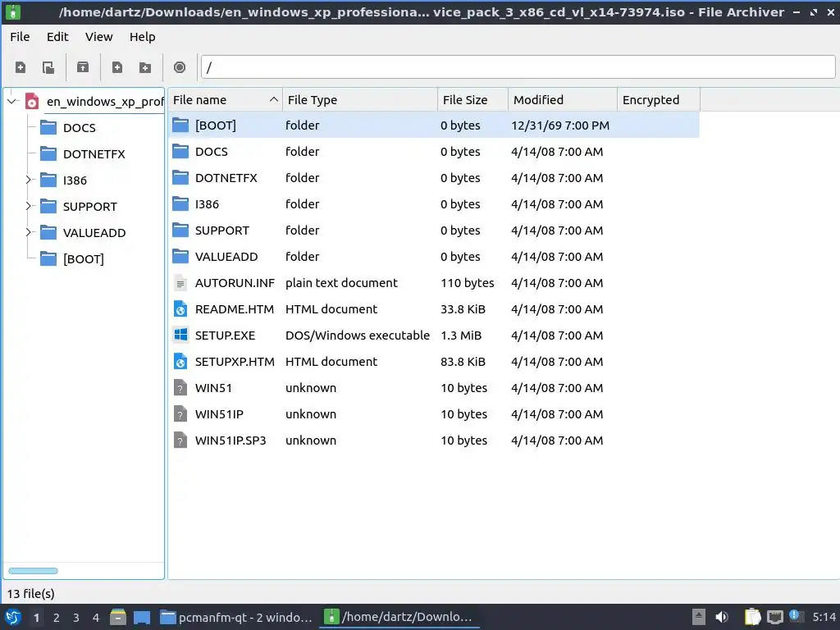
Task: Click the archive path input field
Action: coord(518,67)
